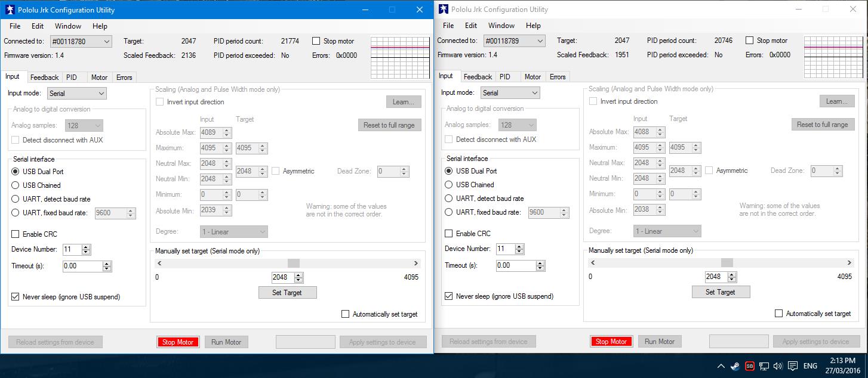The height and width of the screenshot is (378, 868).
Task: Toggle Stop motor checkbox in left window
Action: (x=316, y=41)
